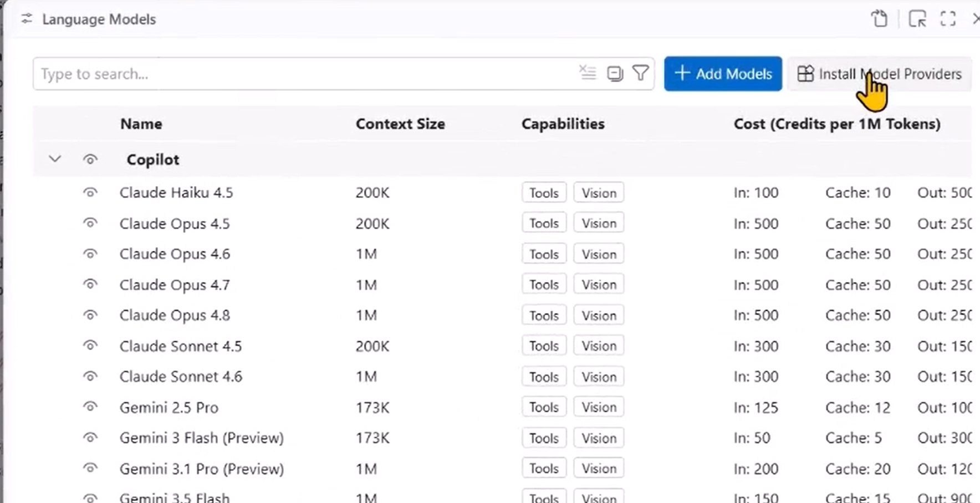
Task: Click the Add Models button
Action: (x=723, y=74)
